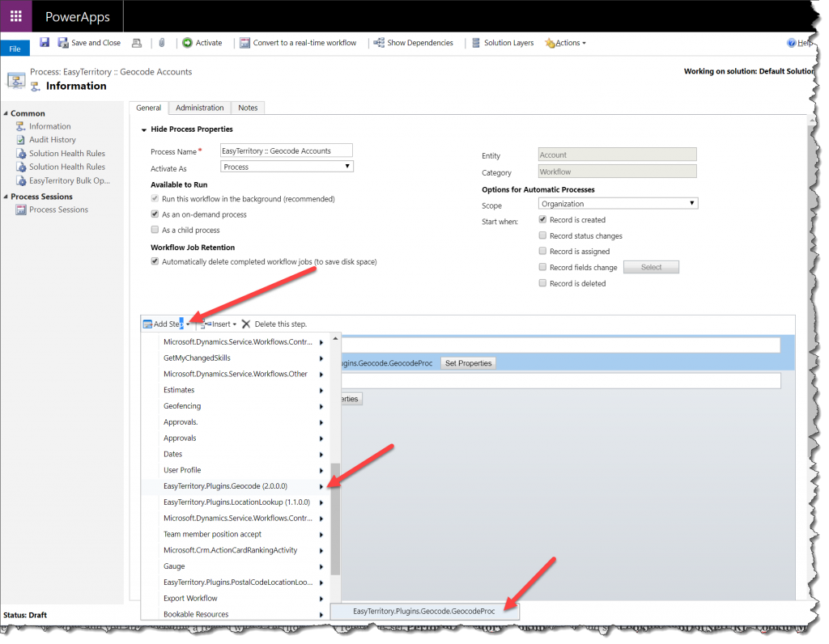Collapse Hide Process Properties section
The image size is (829, 644).
144,129
